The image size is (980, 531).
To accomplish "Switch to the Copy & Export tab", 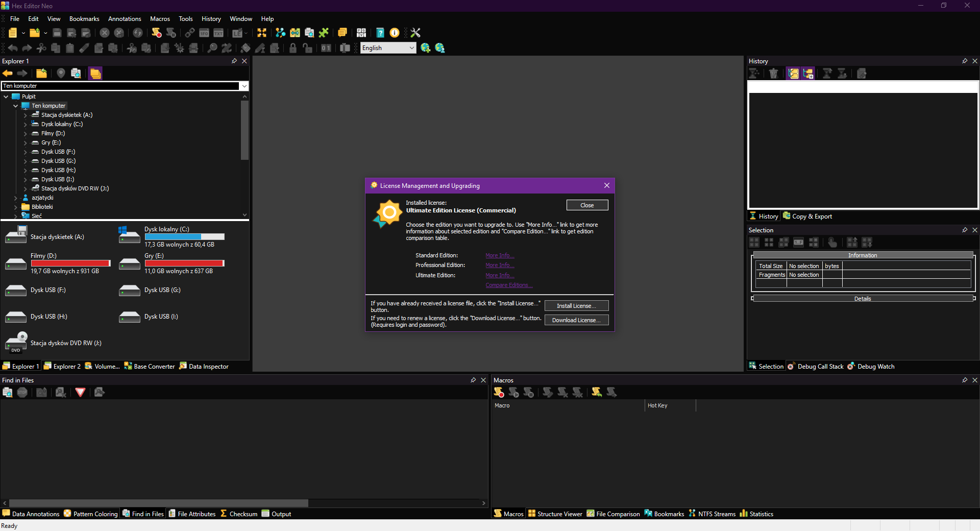I will [807, 216].
